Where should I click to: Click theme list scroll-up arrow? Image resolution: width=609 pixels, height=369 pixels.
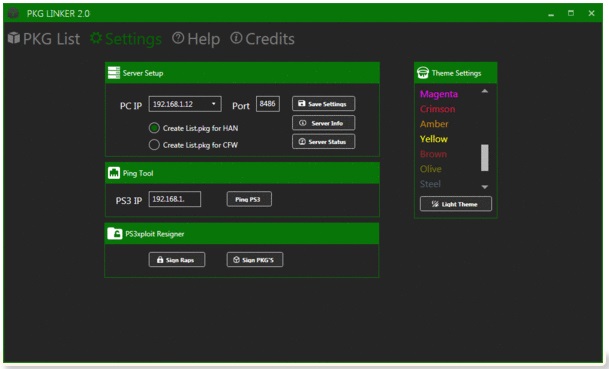pyautogui.click(x=485, y=91)
